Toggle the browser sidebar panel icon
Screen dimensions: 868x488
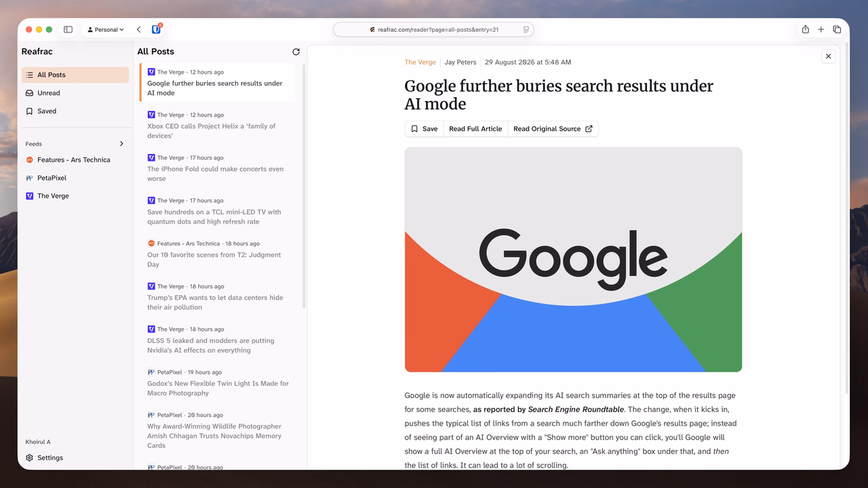click(68, 30)
